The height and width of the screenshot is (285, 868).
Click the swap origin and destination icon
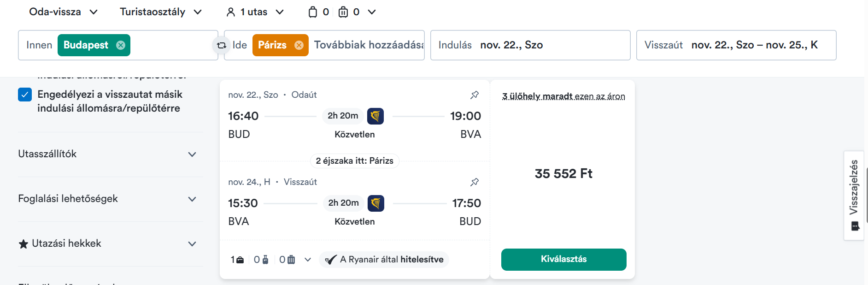[222, 45]
